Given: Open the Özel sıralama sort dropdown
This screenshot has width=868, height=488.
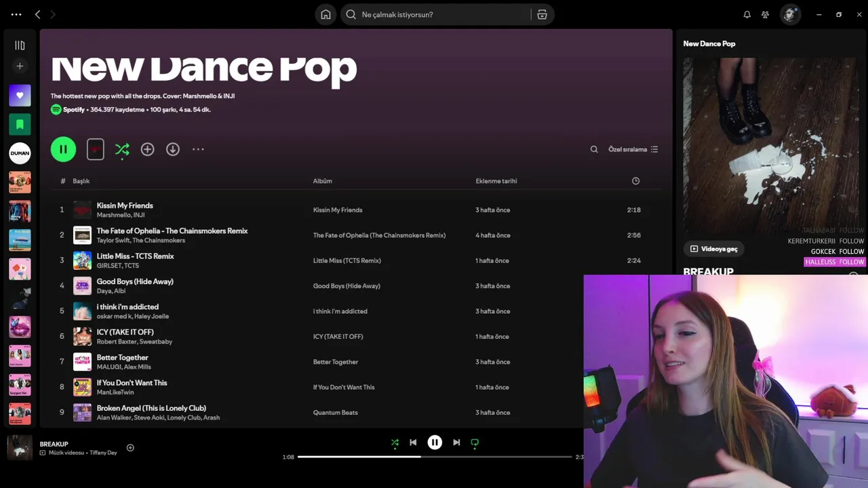Looking at the screenshot, I should point(633,149).
